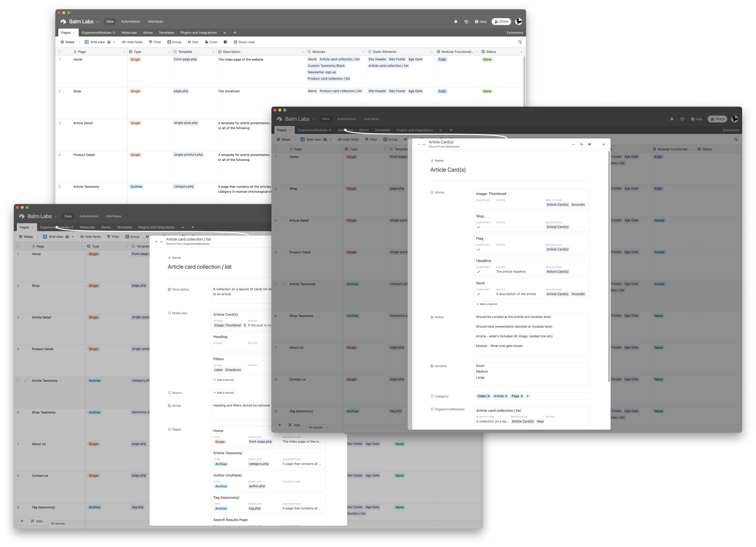The width and height of the screenshot is (756, 547).
Task: Open Type column dropdown in top window
Action: click(x=169, y=52)
